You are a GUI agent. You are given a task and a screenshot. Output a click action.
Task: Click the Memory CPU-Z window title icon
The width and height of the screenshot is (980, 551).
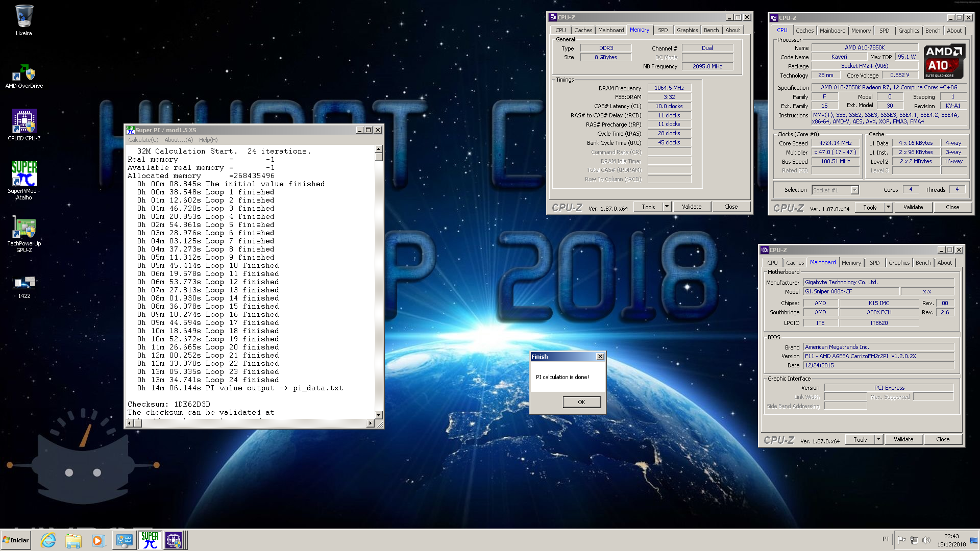[x=552, y=17]
